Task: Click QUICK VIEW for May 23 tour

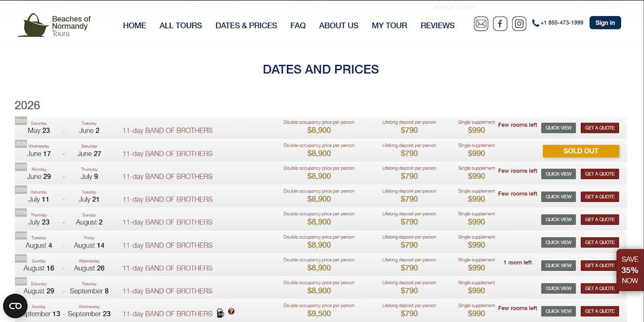Action: tap(558, 128)
